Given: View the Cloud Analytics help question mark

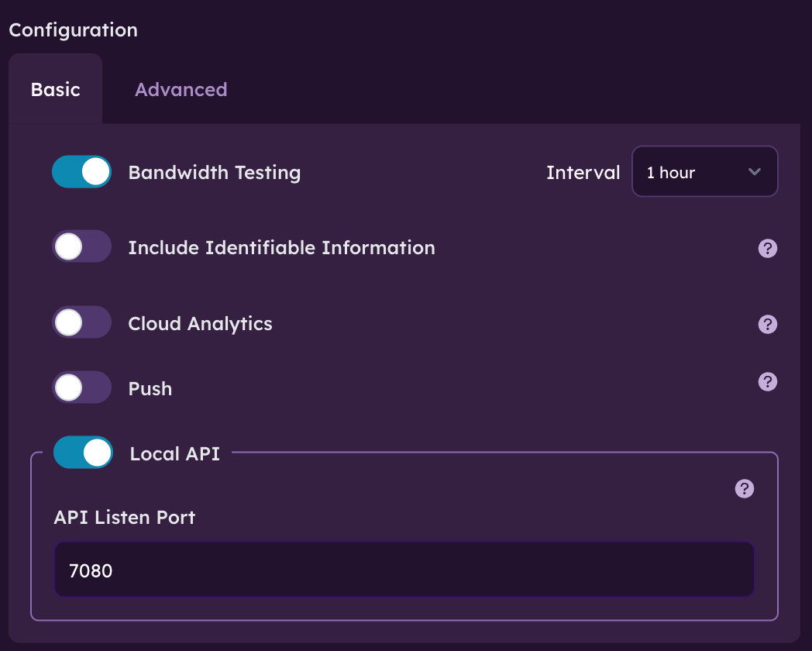Looking at the screenshot, I should click(x=767, y=324).
